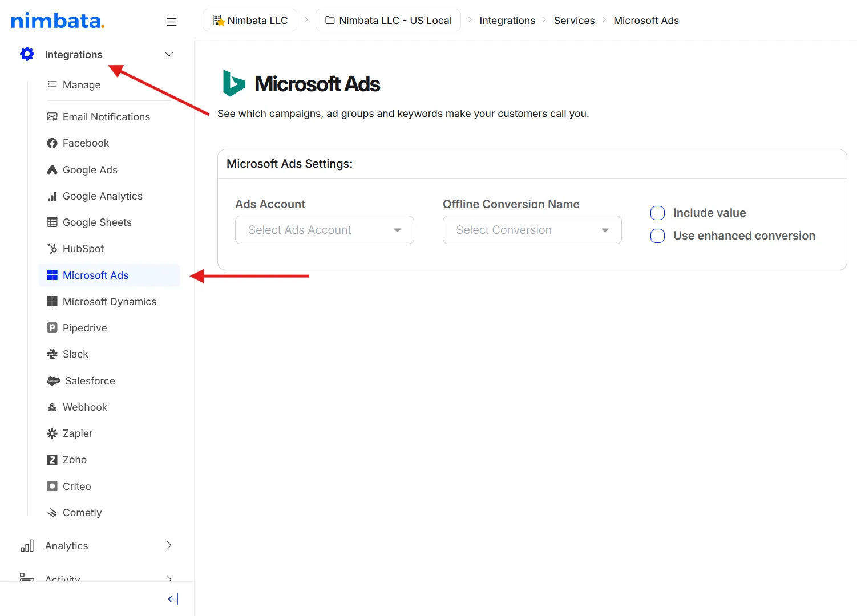Viewport: 857px width, 616px height.
Task: Click the Google Ads icon
Action: [52, 170]
